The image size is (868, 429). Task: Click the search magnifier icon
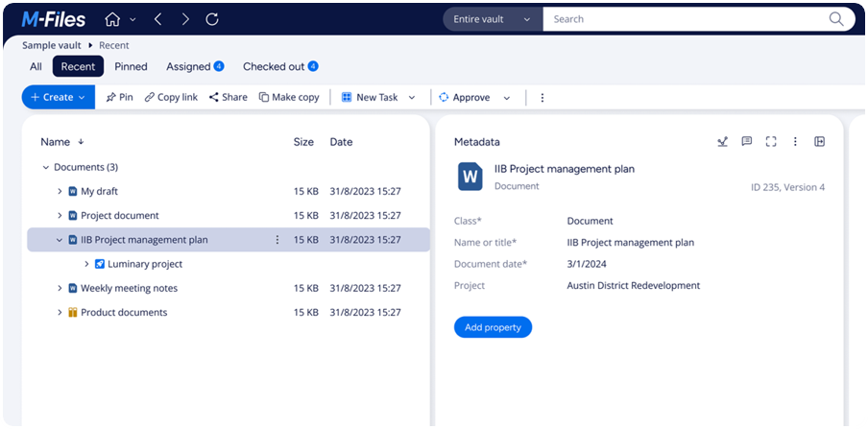pos(836,19)
